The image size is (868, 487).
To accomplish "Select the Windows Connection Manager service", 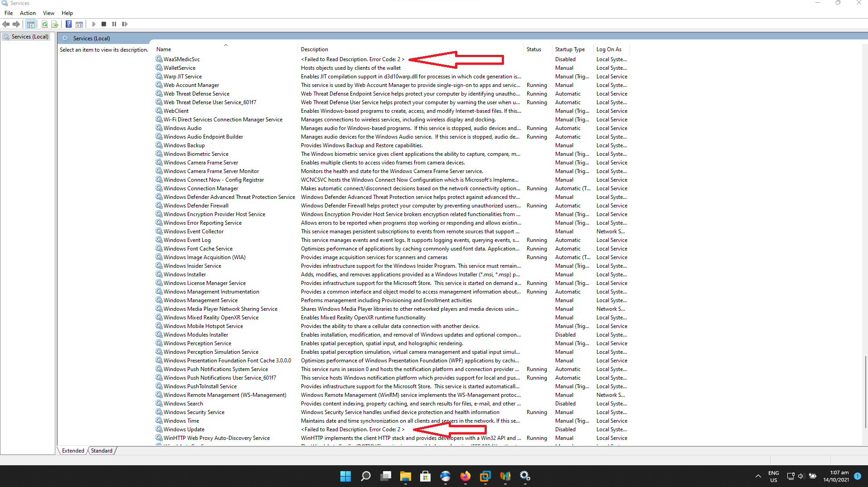I will click(201, 188).
